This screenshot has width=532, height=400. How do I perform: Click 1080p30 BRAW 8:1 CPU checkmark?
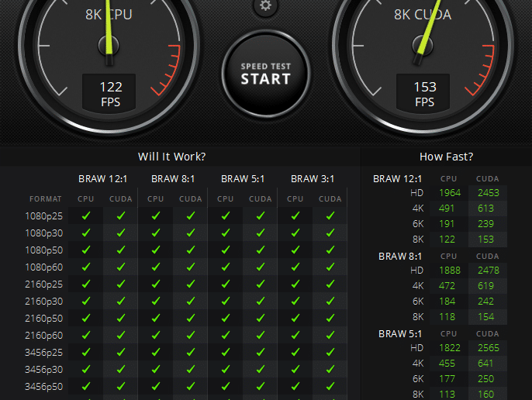click(156, 233)
